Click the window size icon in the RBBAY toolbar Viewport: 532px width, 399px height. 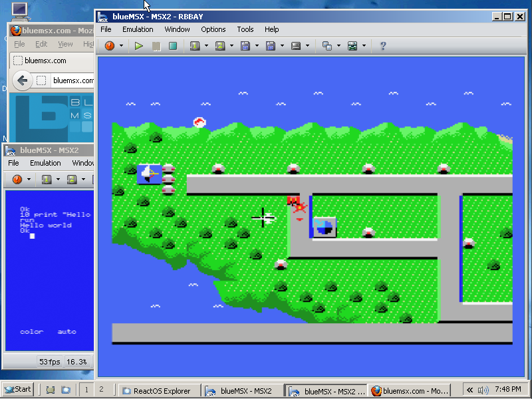[x=327, y=46]
